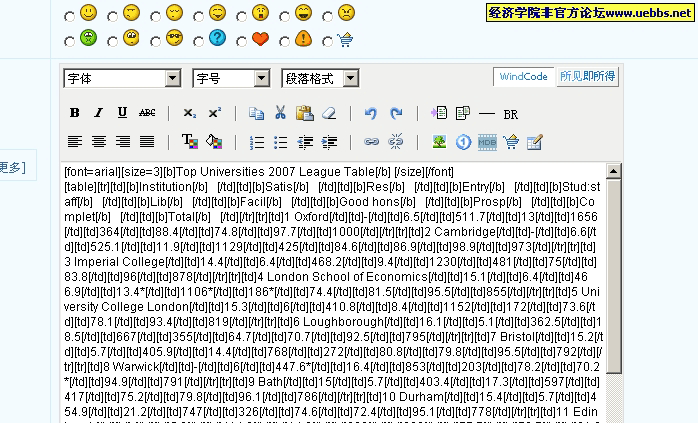Image resolution: width=698 pixels, height=423 pixels.
Task: Select the green sick face radio
Action: [69, 42]
